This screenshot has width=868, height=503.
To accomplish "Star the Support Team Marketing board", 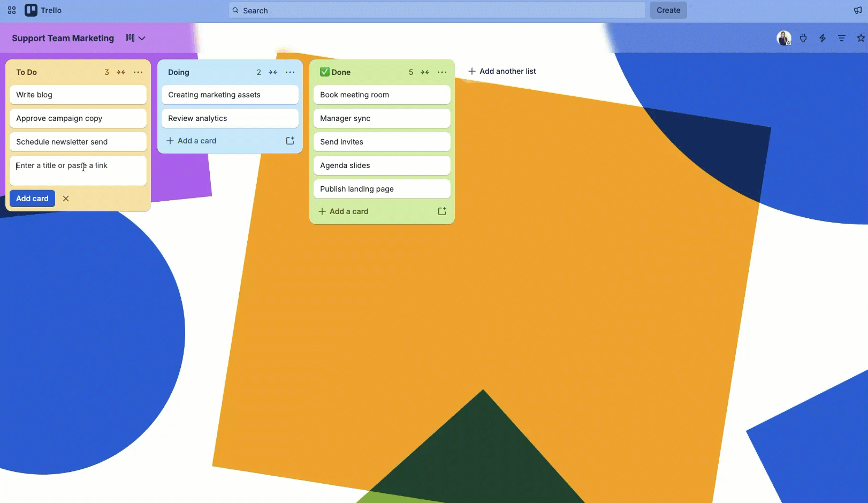I will [x=861, y=38].
